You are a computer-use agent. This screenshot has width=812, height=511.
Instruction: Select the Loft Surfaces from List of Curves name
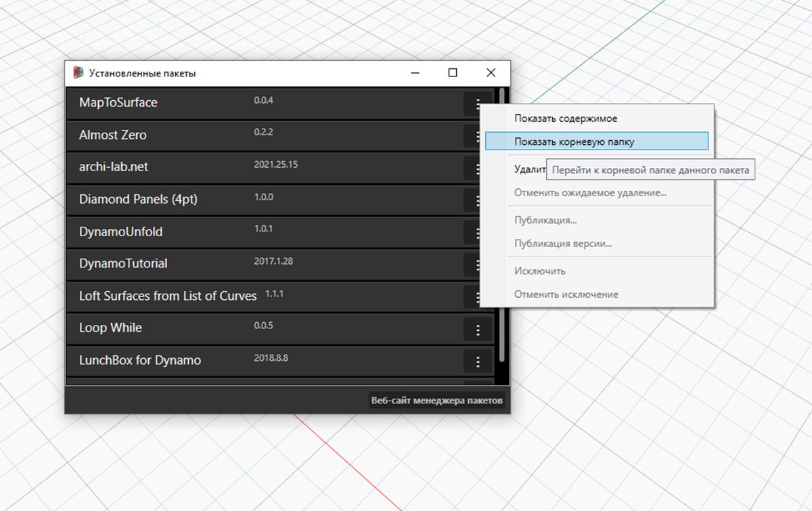[168, 296]
